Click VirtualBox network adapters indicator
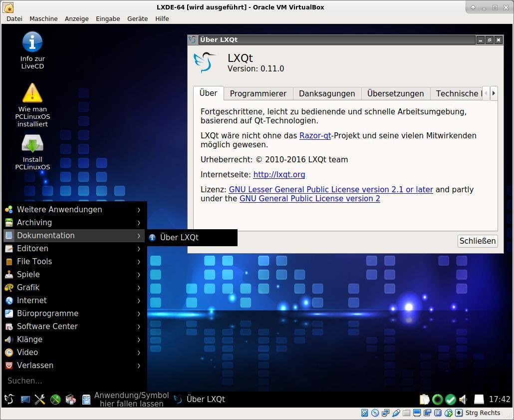This screenshot has width=514, height=420. coord(385,413)
